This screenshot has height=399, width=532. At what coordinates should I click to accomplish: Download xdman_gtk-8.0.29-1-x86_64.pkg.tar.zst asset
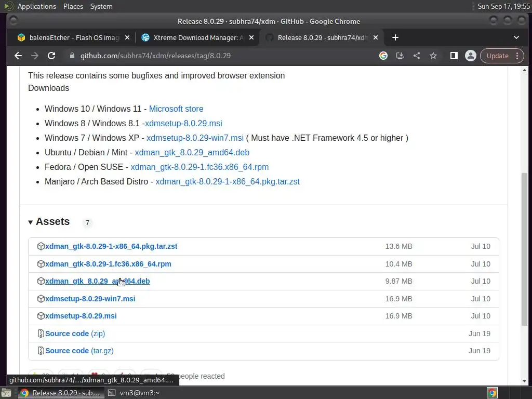click(111, 246)
